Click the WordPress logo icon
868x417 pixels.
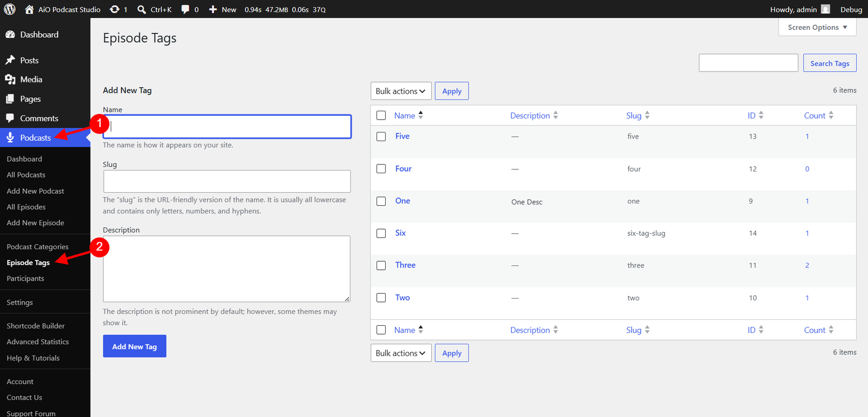pyautogui.click(x=10, y=9)
